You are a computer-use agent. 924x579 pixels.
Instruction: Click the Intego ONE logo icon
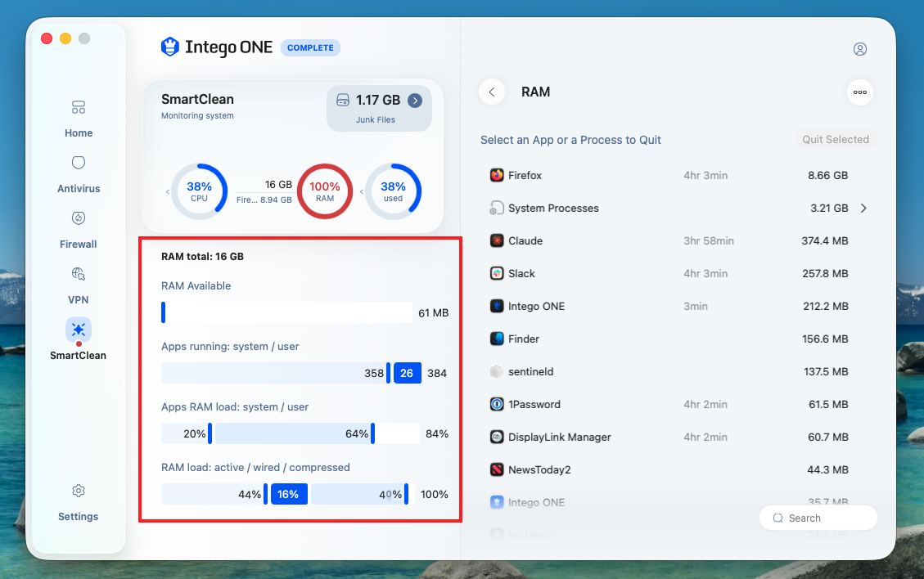(x=170, y=47)
